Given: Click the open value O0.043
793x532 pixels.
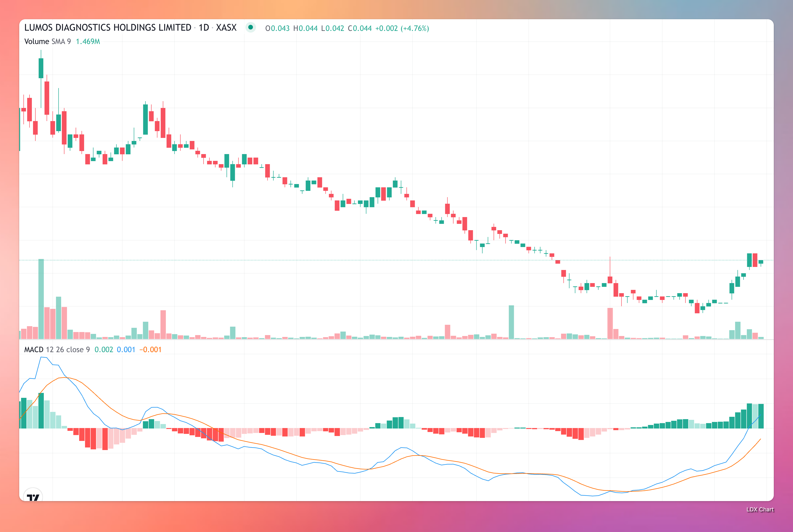Looking at the screenshot, I should [277, 28].
